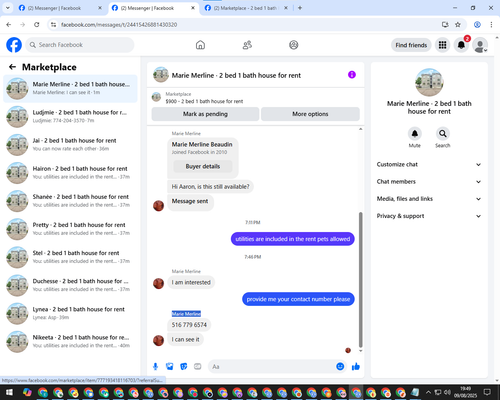The image size is (500, 400).
Task: Click the More options button
Action: (x=310, y=114)
